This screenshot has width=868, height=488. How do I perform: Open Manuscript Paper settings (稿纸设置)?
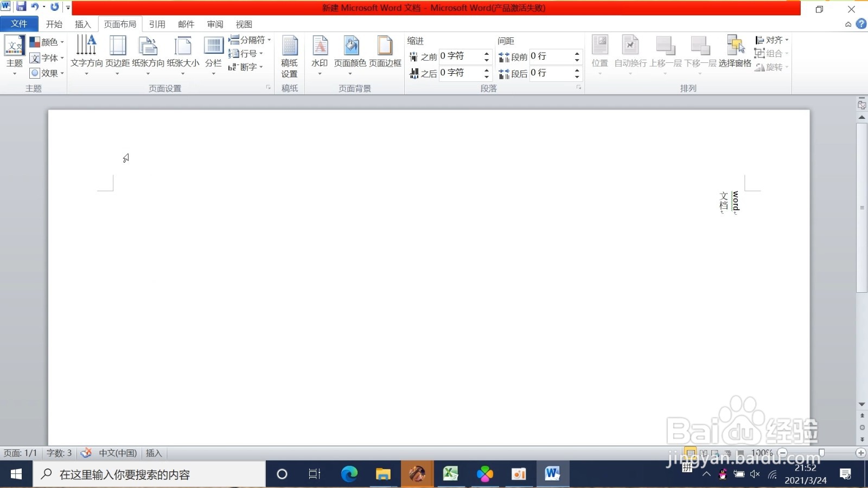(289, 57)
